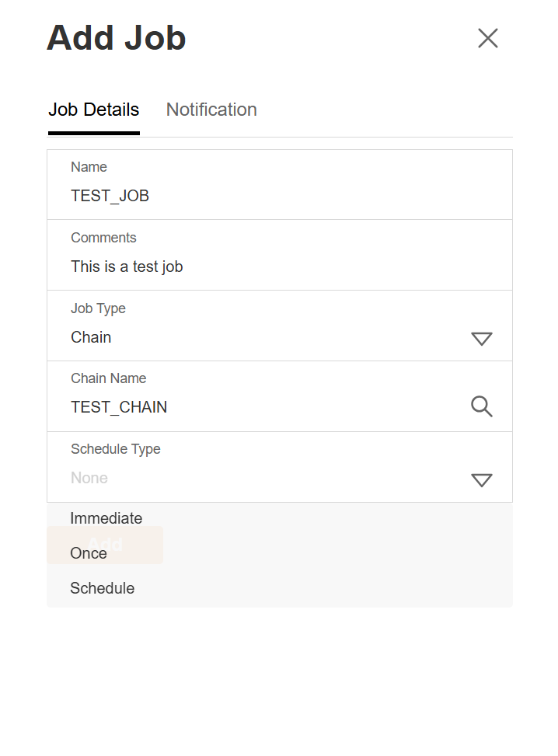The height and width of the screenshot is (756, 558).
Task: Close the Add Job dialog
Action: (x=487, y=38)
